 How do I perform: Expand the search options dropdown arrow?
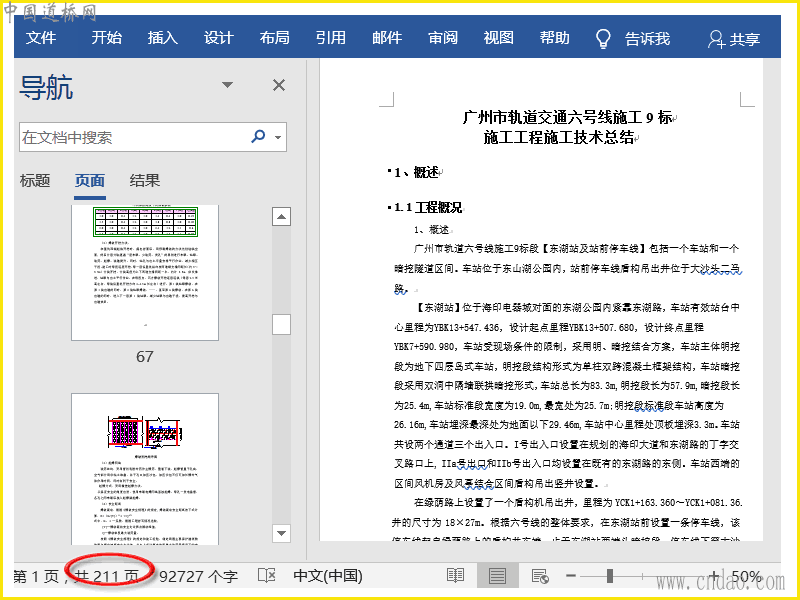tap(278, 138)
